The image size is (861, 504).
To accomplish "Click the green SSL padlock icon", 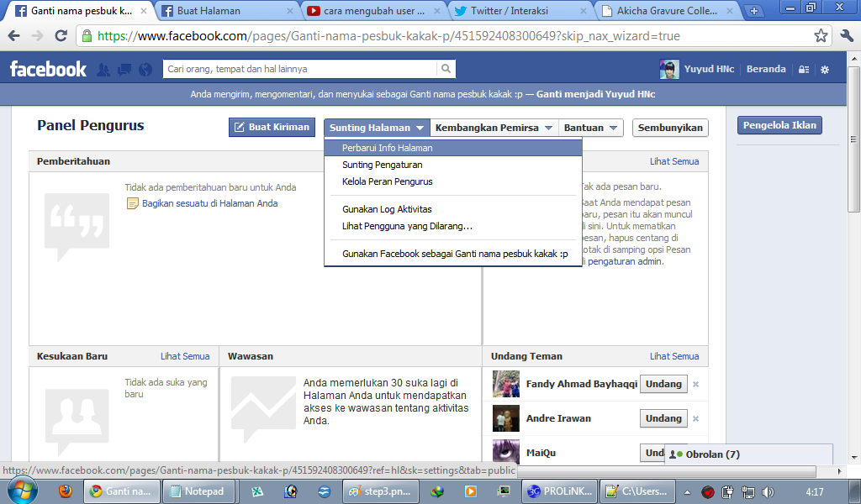I will pos(87,36).
